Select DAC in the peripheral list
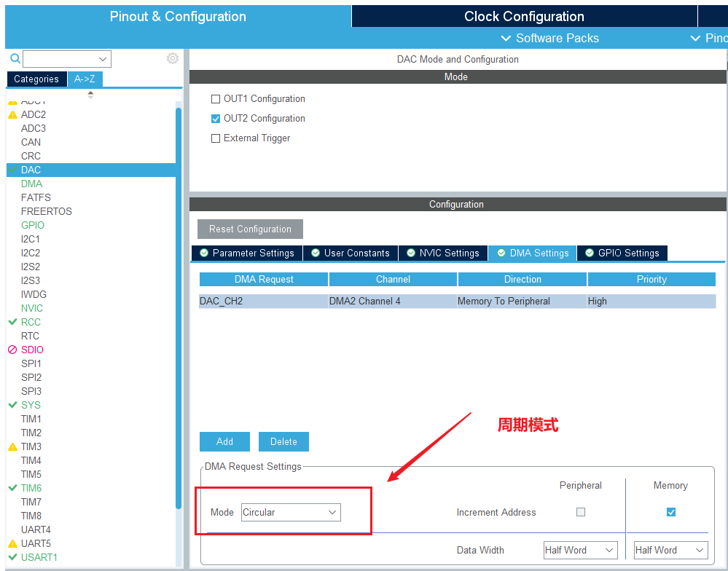 click(x=91, y=170)
